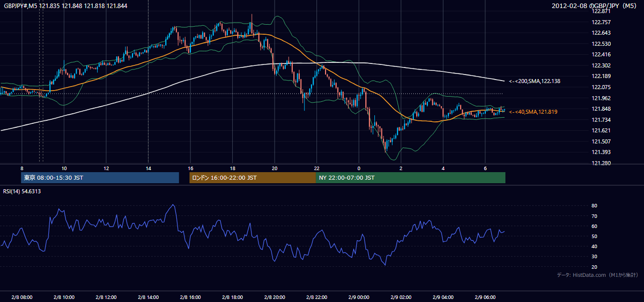This screenshot has width=644, height=302.
Task: Click the RSI scale value 20
Action: (x=595, y=267)
